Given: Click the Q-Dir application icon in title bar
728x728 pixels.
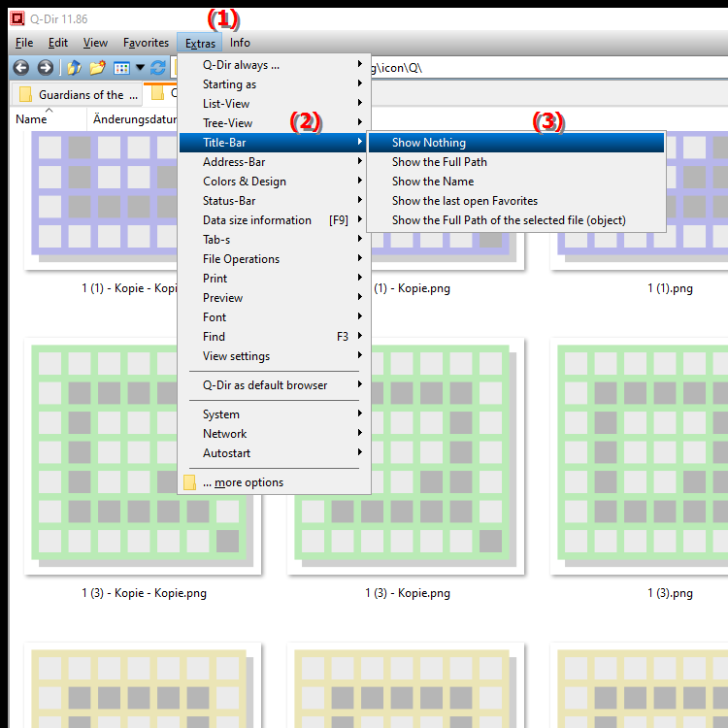Looking at the screenshot, I should tap(17, 18).
